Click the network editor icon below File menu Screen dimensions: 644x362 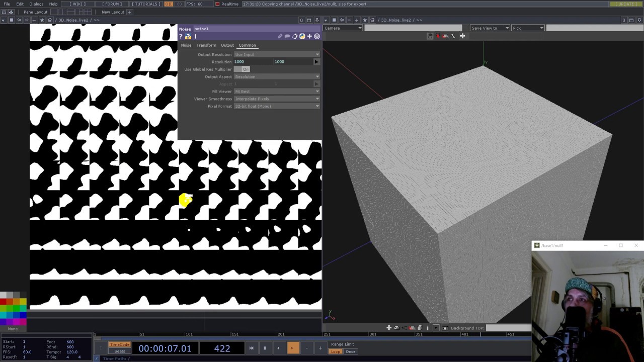pyautogui.click(x=11, y=12)
